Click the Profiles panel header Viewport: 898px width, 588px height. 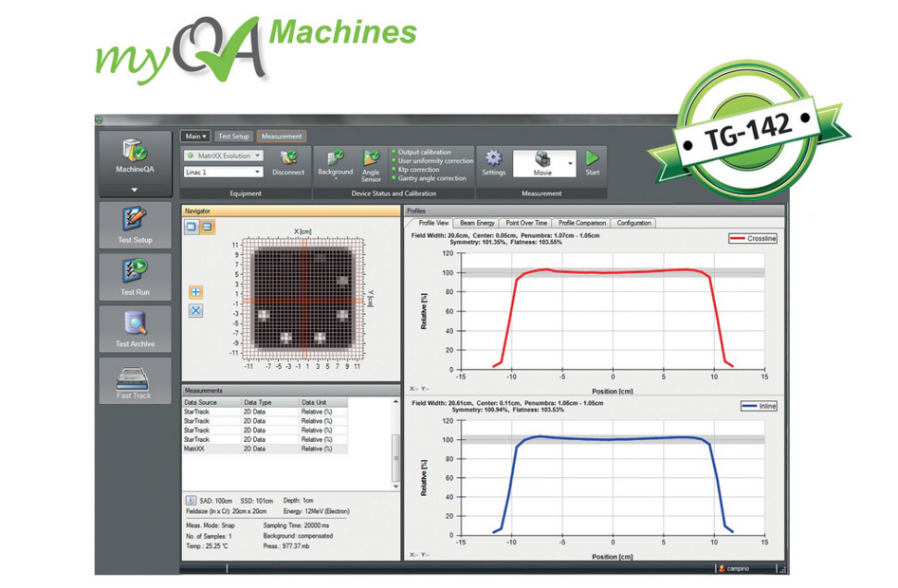click(594, 211)
